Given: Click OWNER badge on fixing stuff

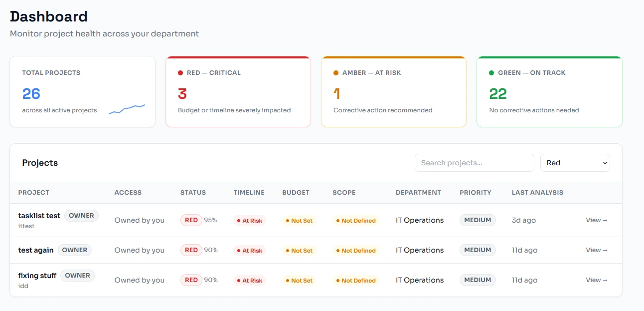Looking at the screenshot, I should (x=78, y=276).
